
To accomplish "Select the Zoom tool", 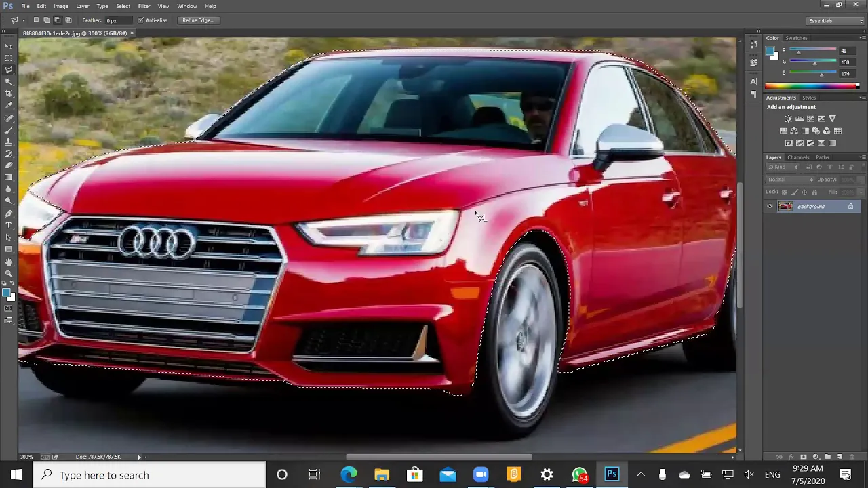I will (9, 273).
